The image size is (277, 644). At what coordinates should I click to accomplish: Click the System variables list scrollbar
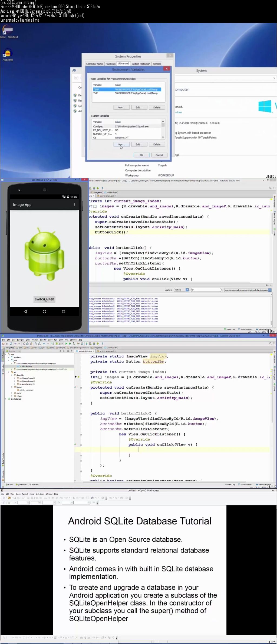(163, 129)
